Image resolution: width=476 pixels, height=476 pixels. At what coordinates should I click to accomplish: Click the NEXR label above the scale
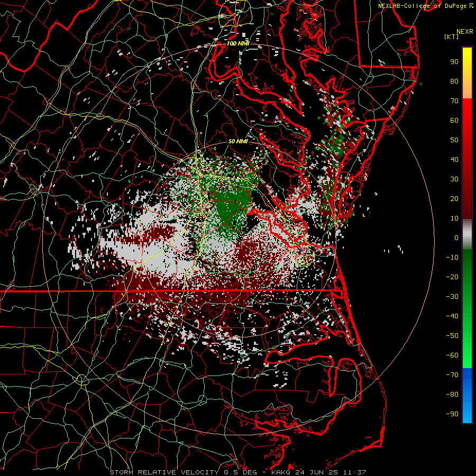point(464,32)
